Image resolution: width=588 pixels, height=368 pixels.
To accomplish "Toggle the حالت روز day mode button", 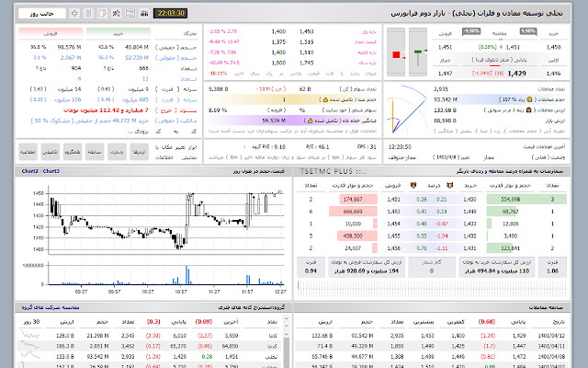I will point(42,14).
